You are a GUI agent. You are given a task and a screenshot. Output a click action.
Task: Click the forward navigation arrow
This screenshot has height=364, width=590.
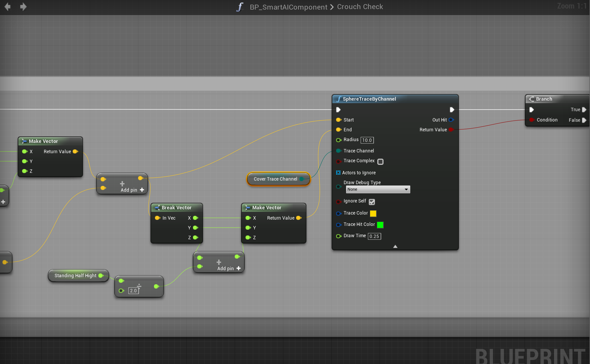click(x=23, y=7)
